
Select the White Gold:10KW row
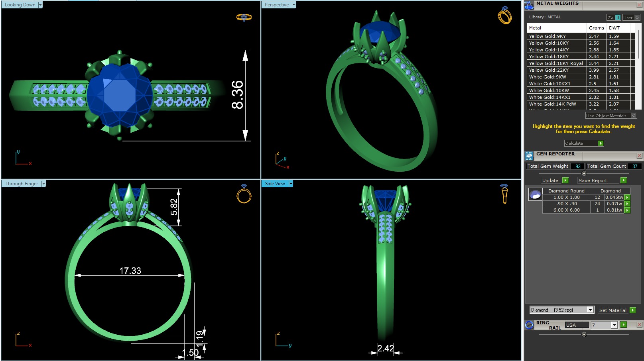[x=581, y=90]
